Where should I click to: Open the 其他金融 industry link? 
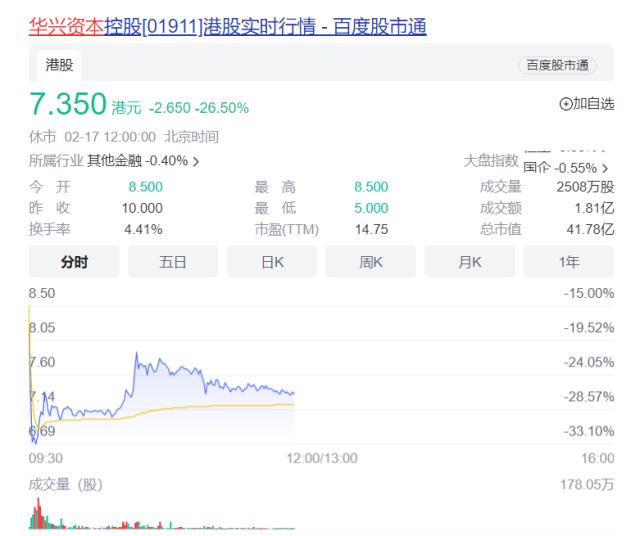point(115,161)
